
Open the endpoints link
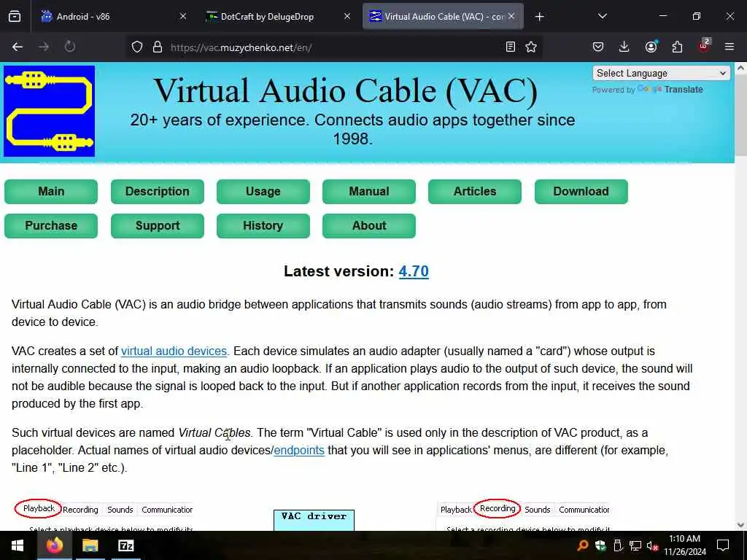pos(299,451)
